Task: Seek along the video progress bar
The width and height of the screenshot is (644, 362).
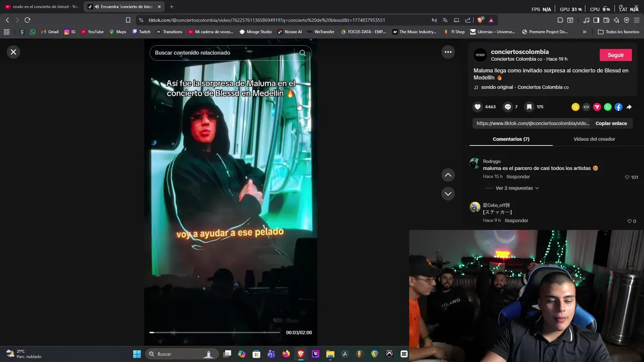Action: [x=215, y=332]
